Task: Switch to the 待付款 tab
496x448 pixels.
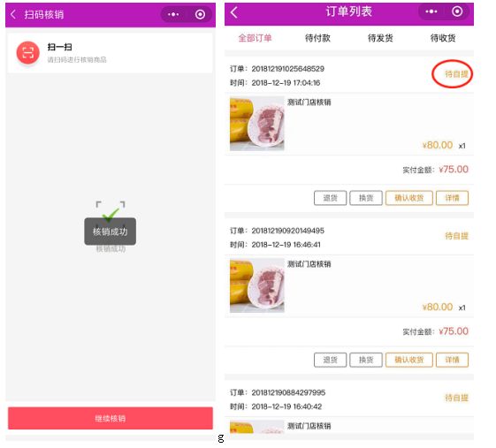Action: coord(317,38)
